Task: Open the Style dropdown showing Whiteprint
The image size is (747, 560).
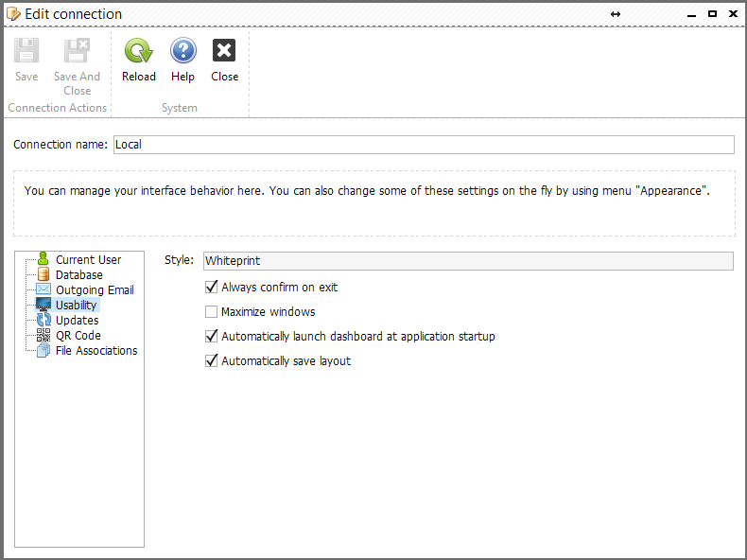Action: tap(468, 261)
